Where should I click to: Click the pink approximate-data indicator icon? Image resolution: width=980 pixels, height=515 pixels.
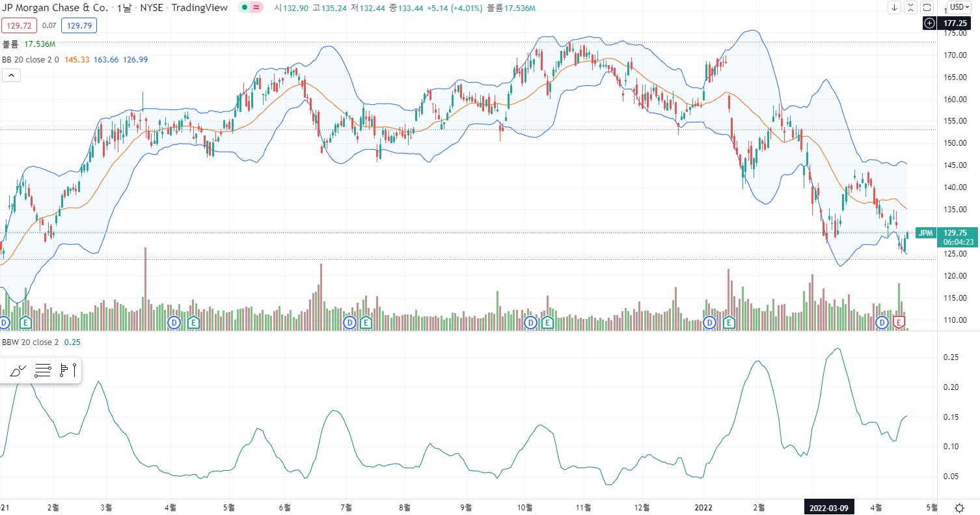click(256, 8)
